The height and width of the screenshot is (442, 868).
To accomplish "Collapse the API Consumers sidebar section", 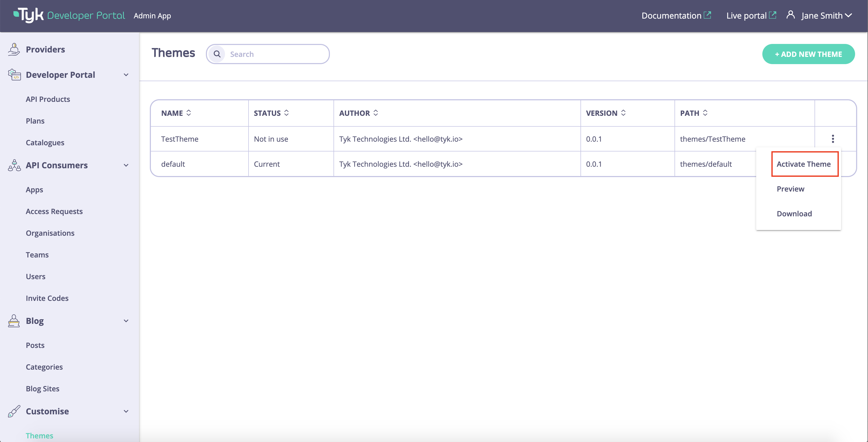I will pos(126,165).
